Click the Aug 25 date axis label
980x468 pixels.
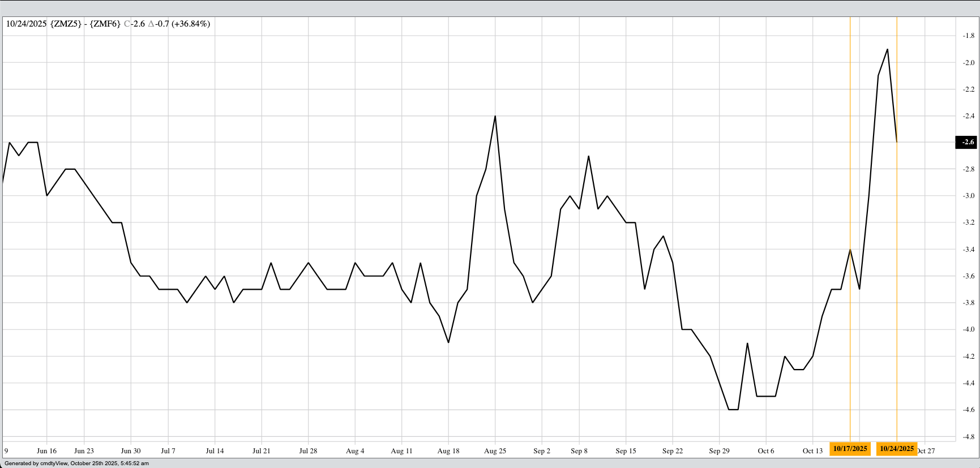(495, 451)
